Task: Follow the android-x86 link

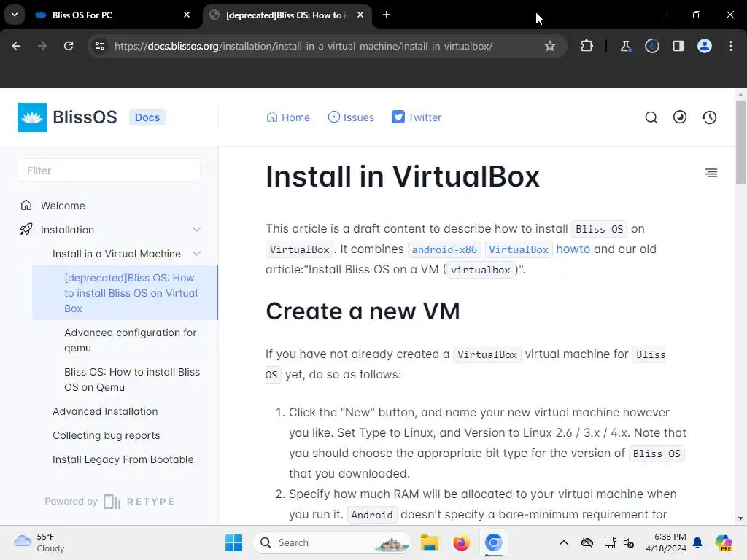Action: pos(444,249)
